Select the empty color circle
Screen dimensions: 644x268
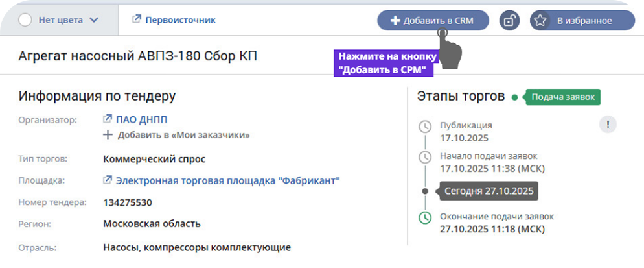26,19
